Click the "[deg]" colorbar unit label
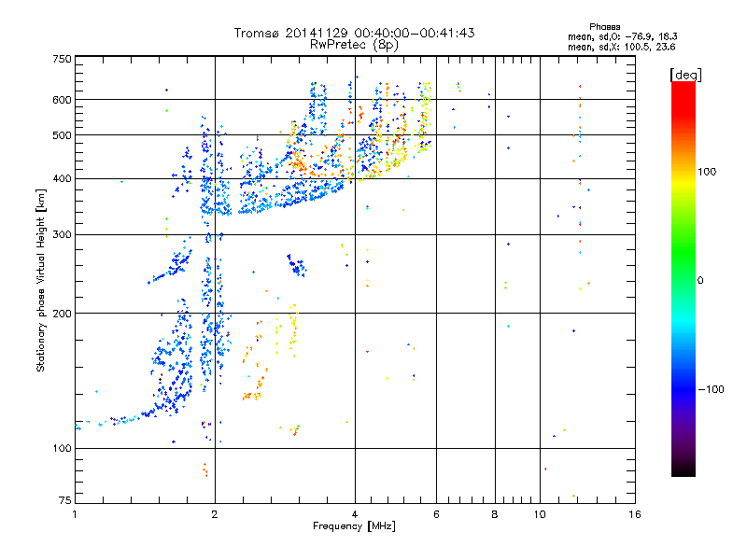747x560 pixels. tap(685, 75)
